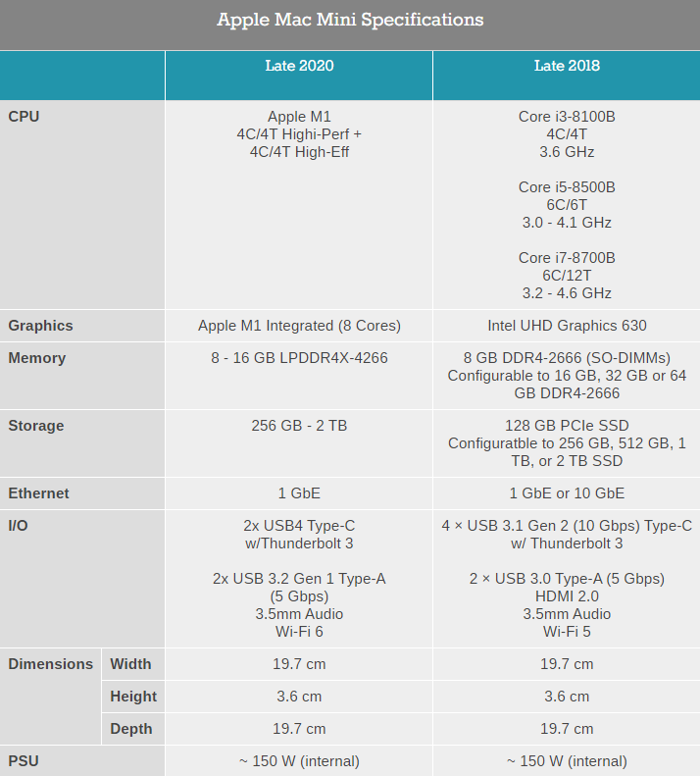Select '3.0 - 4.1 GHz' value

(x=567, y=223)
